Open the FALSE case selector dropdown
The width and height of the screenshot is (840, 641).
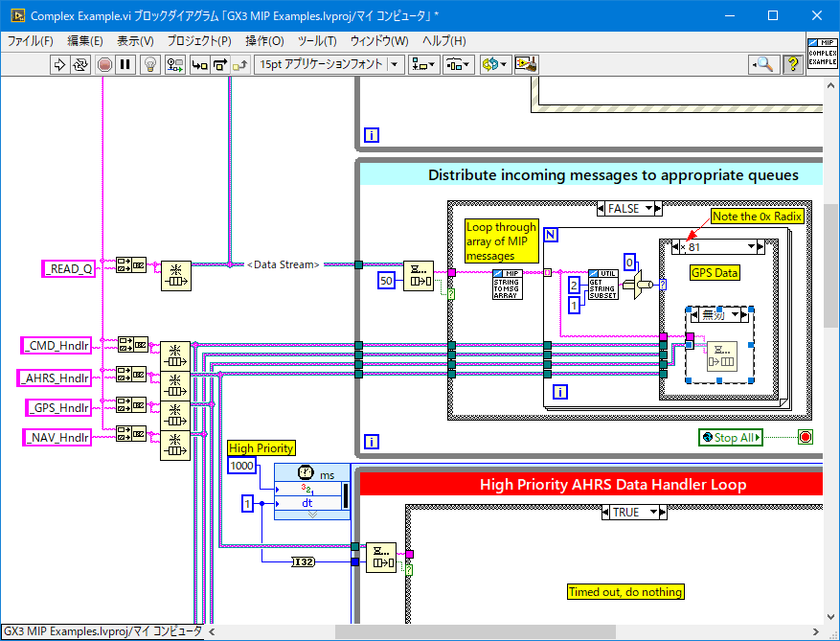[648, 209]
